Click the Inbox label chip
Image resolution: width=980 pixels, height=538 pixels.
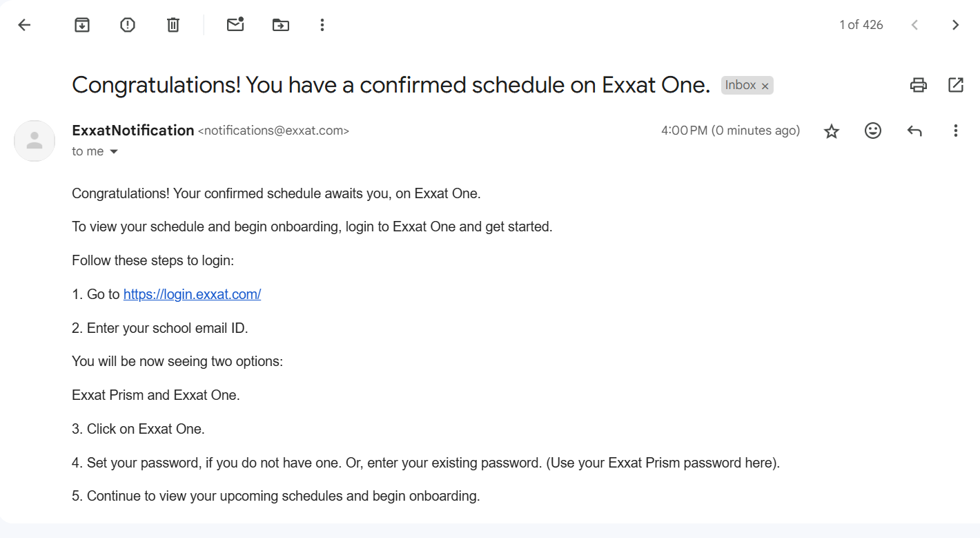click(x=740, y=85)
